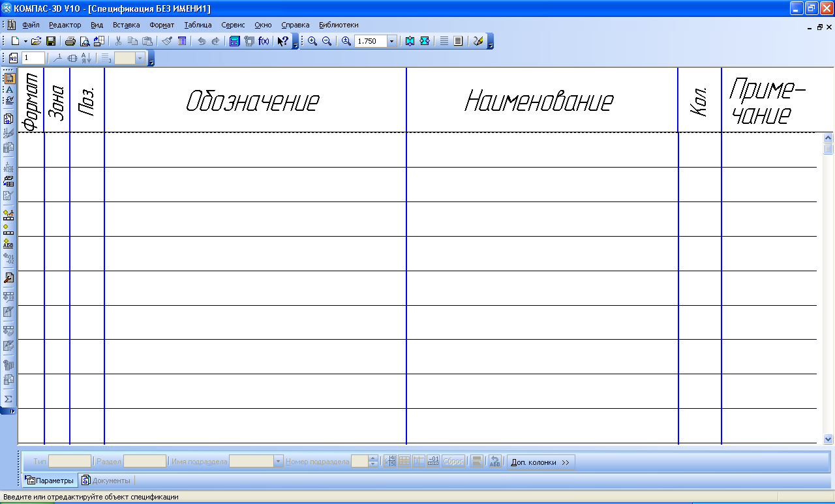
Task: Click the scrollbar down arrow
Action: click(828, 439)
